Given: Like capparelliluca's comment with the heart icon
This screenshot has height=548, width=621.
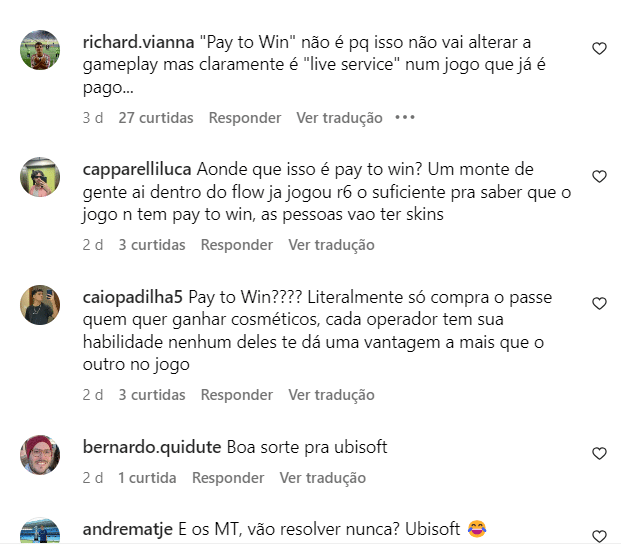Looking at the screenshot, I should pyautogui.click(x=599, y=177).
